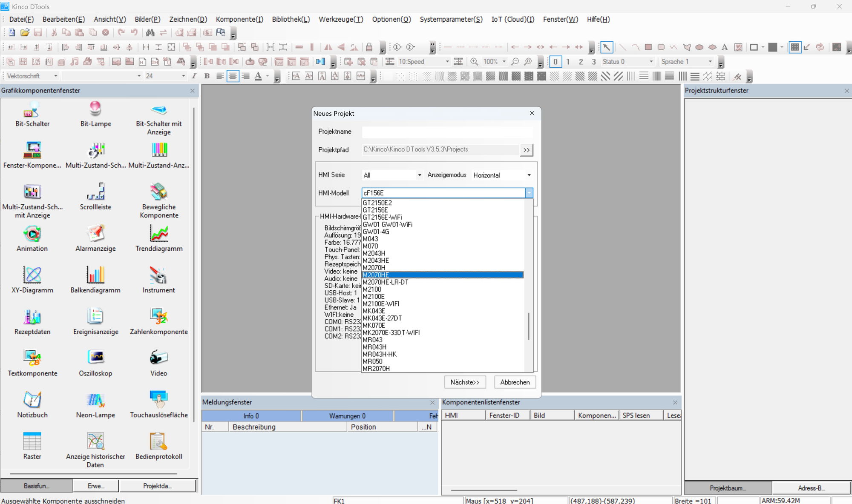Activate bold text formatting
The image size is (852, 504).
pos(207,76)
